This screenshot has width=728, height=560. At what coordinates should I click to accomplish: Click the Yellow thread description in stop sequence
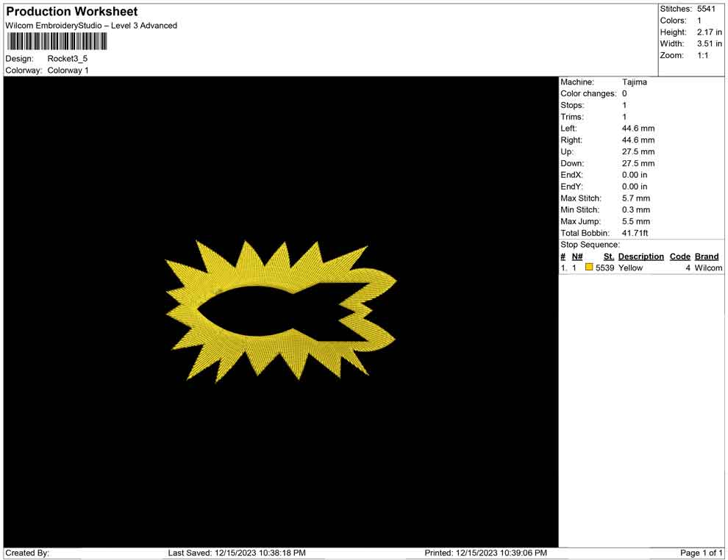tap(630, 268)
